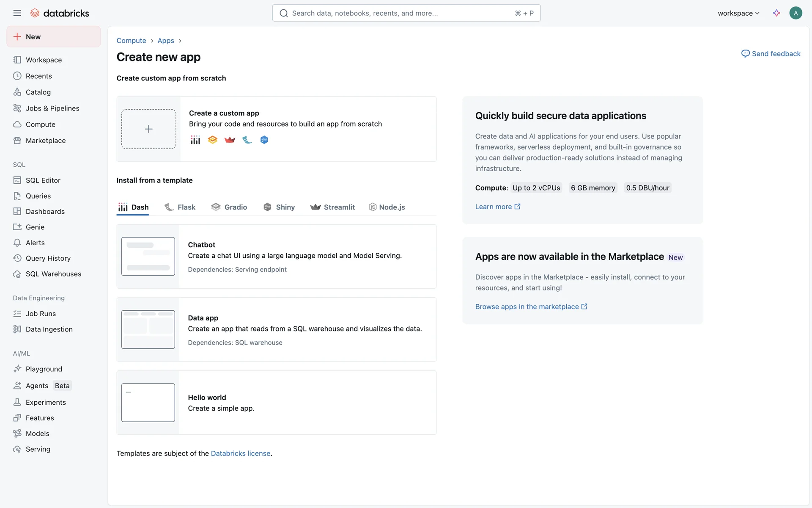Switch to the Streamlit template tab

[x=332, y=207]
